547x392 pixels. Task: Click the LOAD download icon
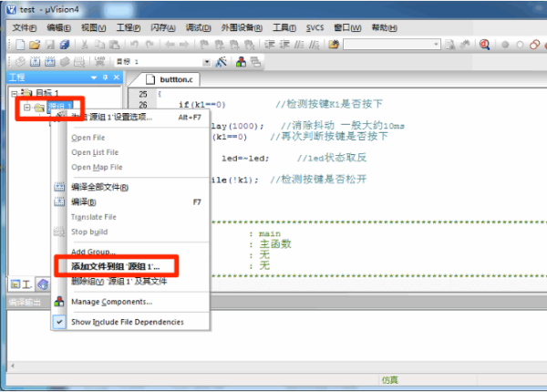point(99,62)
